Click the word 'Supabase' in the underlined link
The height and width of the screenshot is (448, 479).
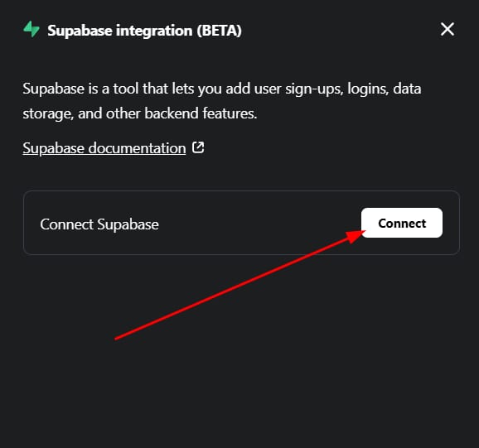(x=54, y=148)
